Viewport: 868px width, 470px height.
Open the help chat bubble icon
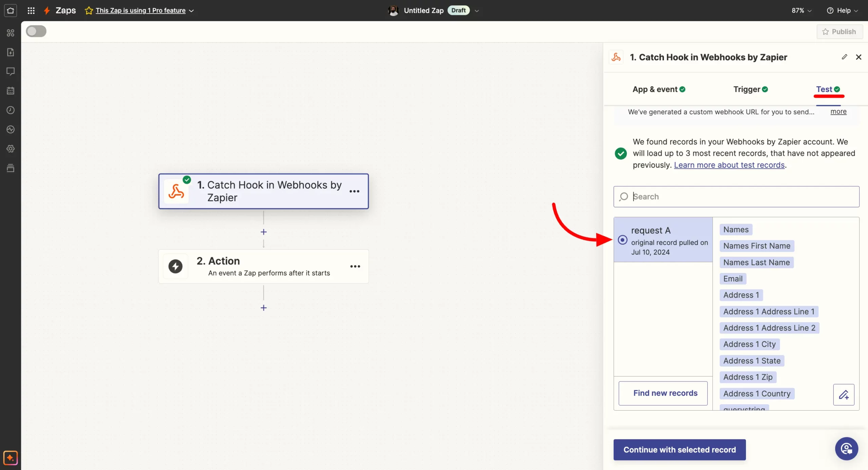[846, 449]
